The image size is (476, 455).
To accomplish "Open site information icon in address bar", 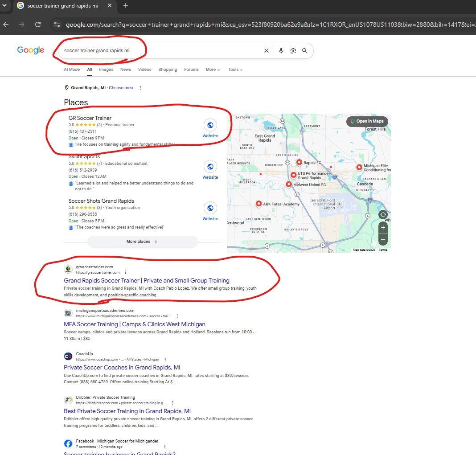I will pos(57,25).
